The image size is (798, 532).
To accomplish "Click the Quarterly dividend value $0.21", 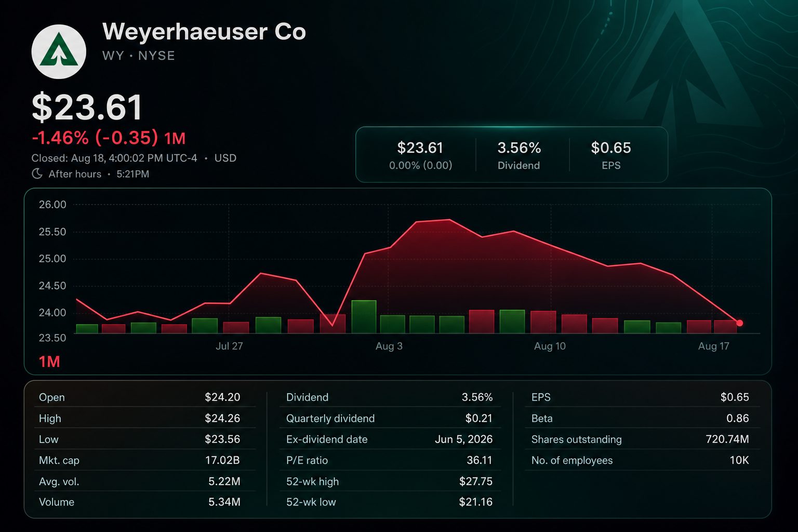I will (479, 418).
